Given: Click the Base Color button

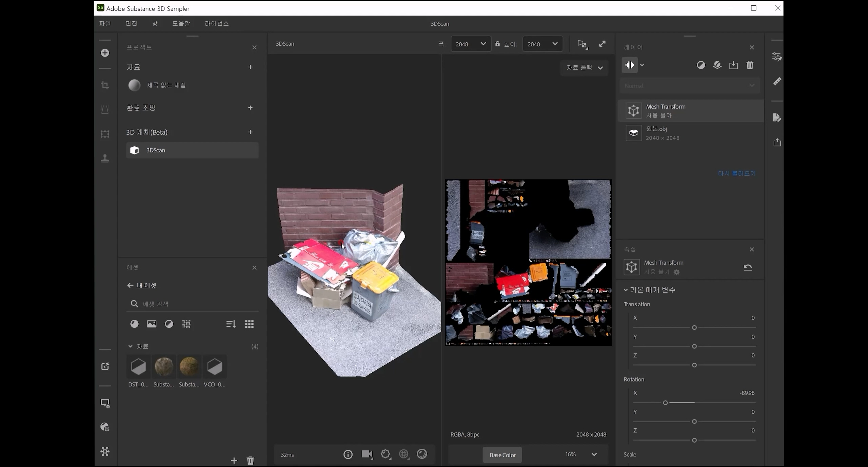Looking at the screenshot, I should click(x=502, y=455).
